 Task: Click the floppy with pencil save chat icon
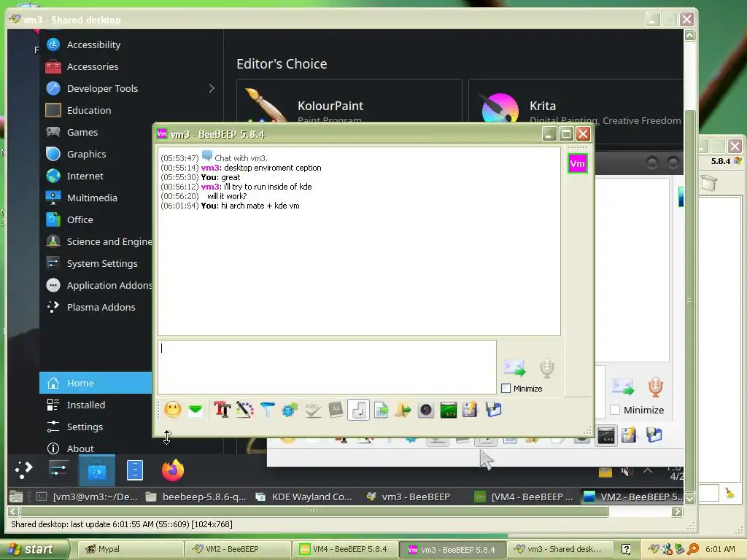pos(470,410)
